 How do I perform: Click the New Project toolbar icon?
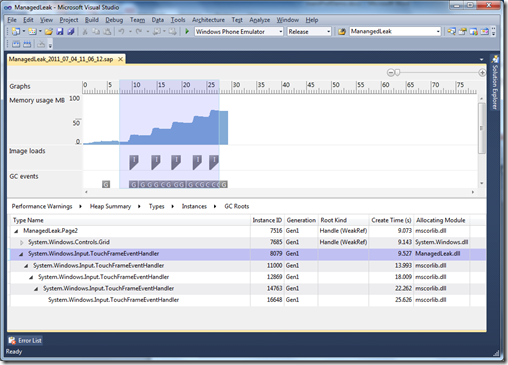pos(16,32)
